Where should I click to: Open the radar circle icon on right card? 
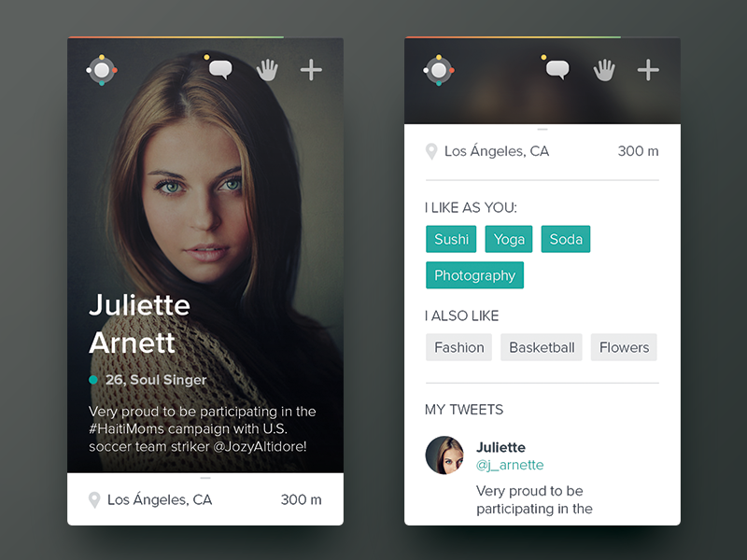(439, 70)
